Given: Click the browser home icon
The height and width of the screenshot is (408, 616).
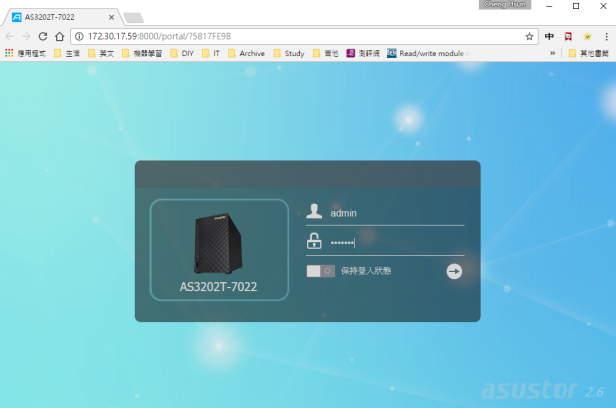Looking at the screenshot, I should [x=60, y=36].
